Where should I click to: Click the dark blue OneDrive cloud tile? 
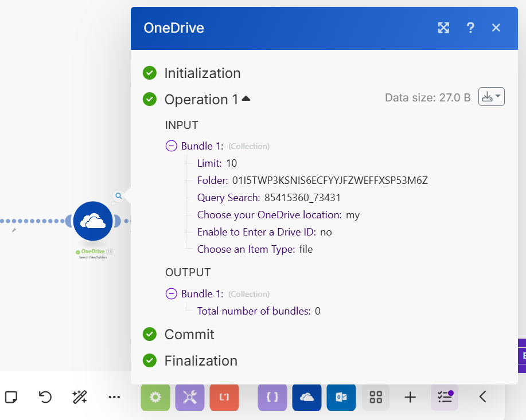point(307,398)
